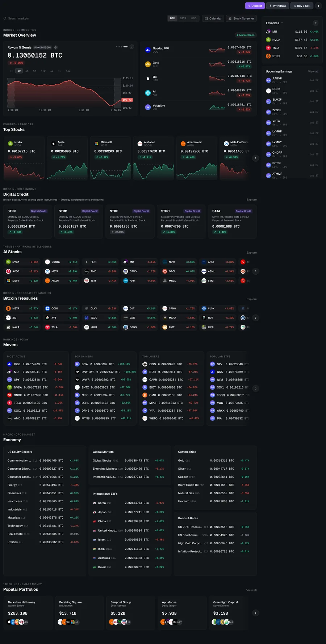Click the Roxom card pagination dots

coord(122,47)
